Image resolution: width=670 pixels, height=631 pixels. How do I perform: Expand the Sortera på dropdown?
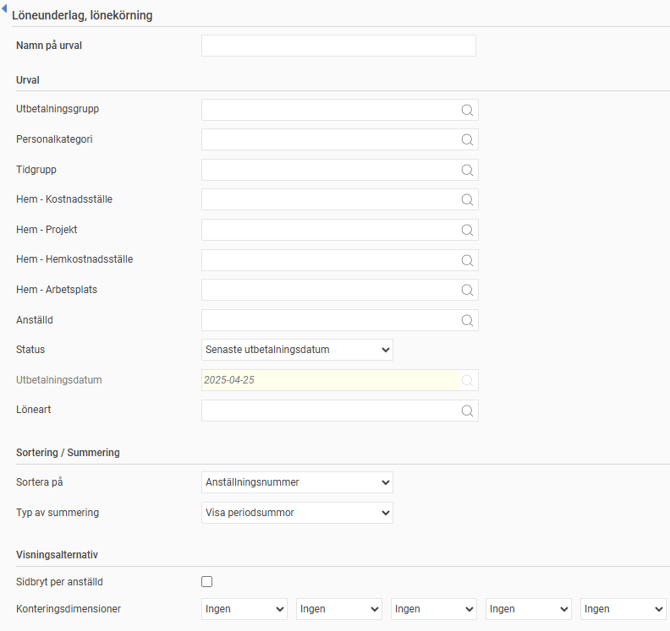click(297, 482)
